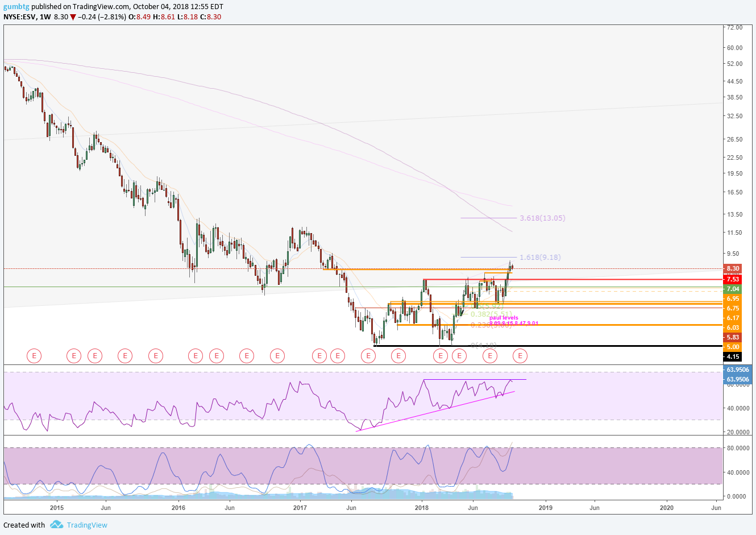This screenshot has width=756, height=535.
Task: Click the magenta 'paul levels' annotation text
Action: (504, 318)
